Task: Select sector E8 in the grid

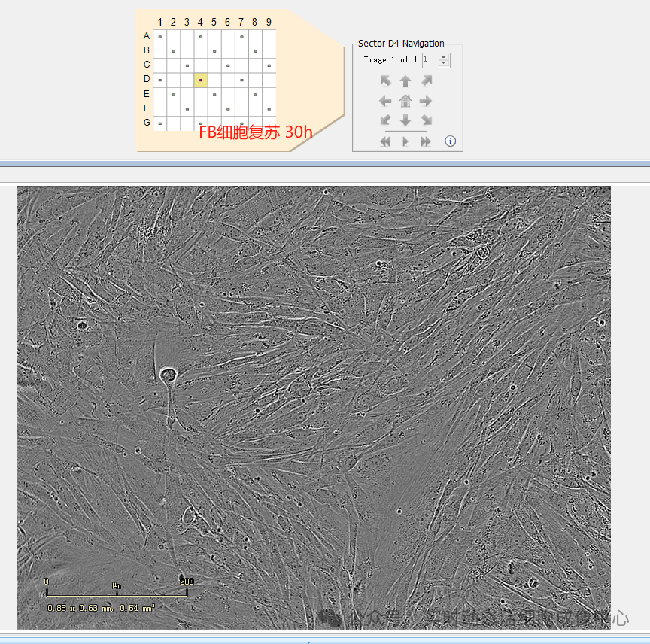Action: coord(255,95)
